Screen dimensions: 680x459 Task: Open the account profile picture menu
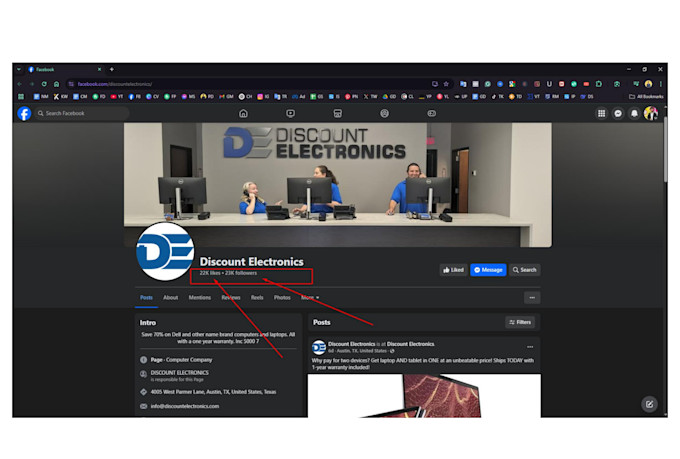pyautogui.click(x=651, y=114)
